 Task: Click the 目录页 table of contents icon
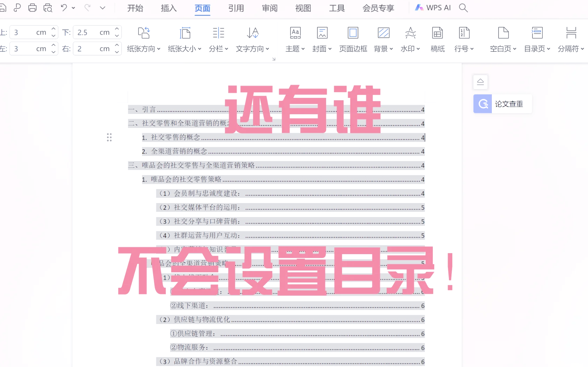pos(537,33)
